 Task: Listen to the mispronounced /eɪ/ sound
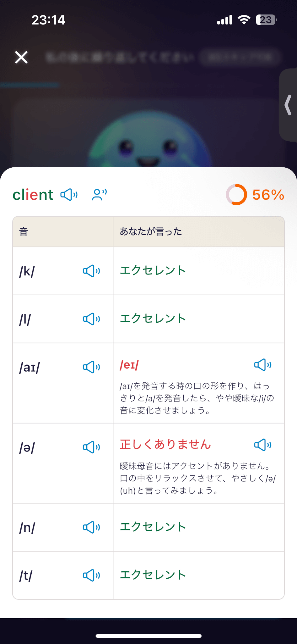pos(262,365)
